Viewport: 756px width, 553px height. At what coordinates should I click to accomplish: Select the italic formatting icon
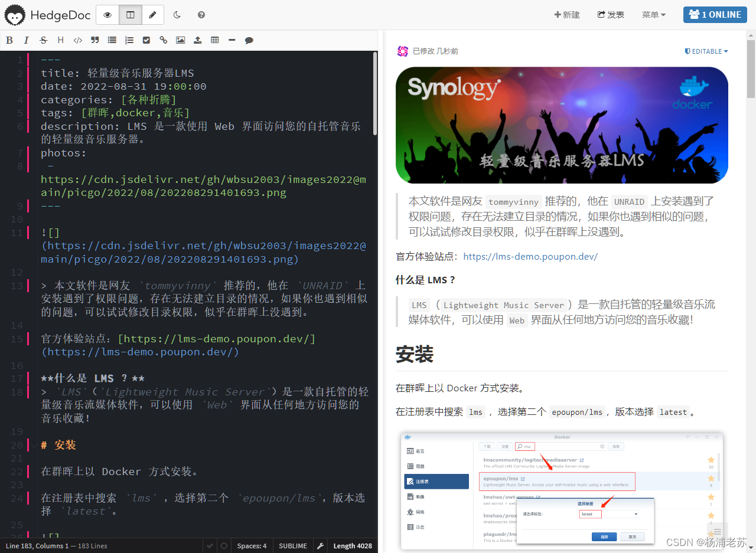(26, 40)
